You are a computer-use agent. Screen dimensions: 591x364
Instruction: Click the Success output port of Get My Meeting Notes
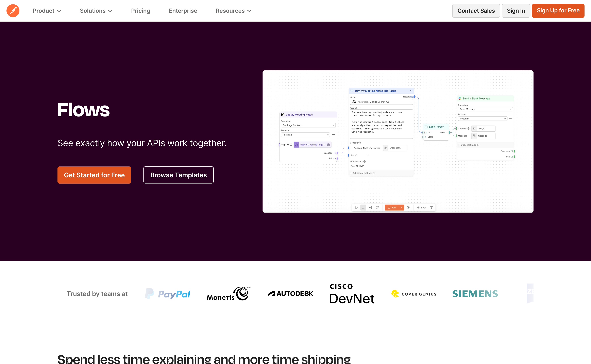click(337, 153)
